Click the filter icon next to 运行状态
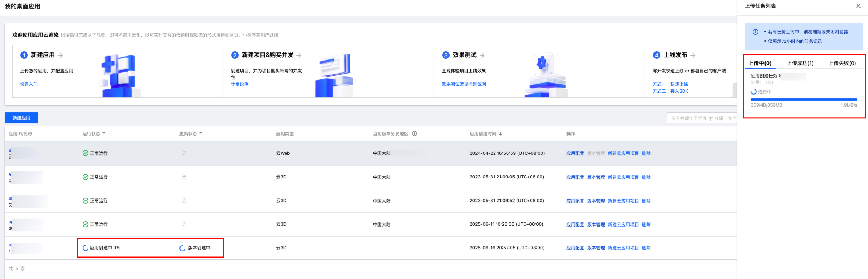The height and width of the screenshot is (279, 868). (x=104, y=134)
